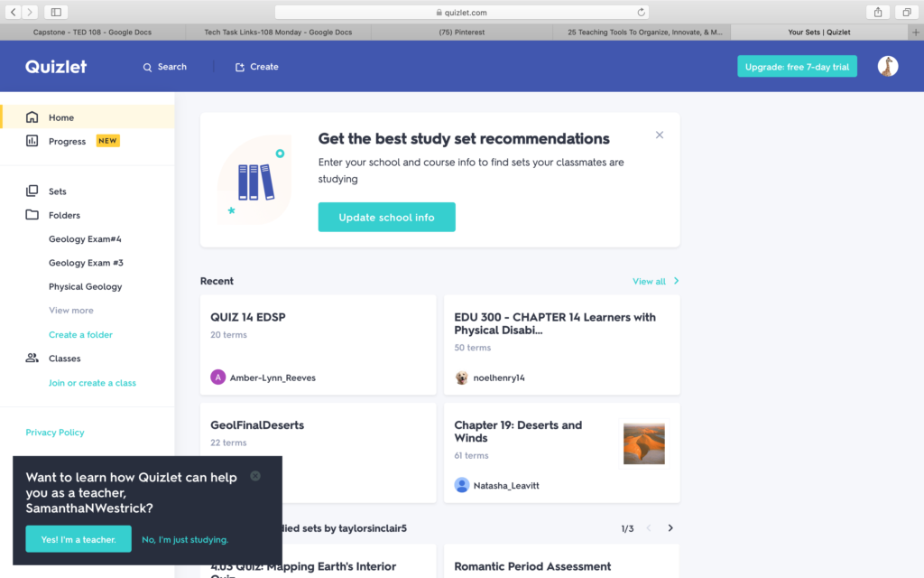Viewport: 924px width, 578px height.
Task: Select the Classes people icon
Action: pos(32,358)
